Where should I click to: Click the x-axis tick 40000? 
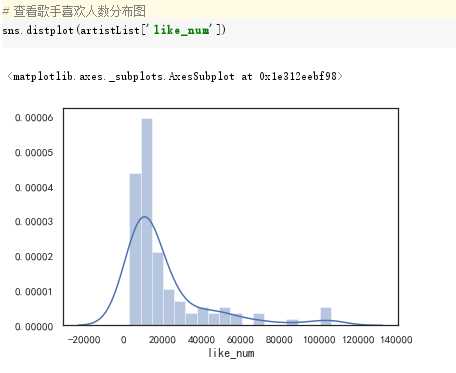(x=201, y=340)
